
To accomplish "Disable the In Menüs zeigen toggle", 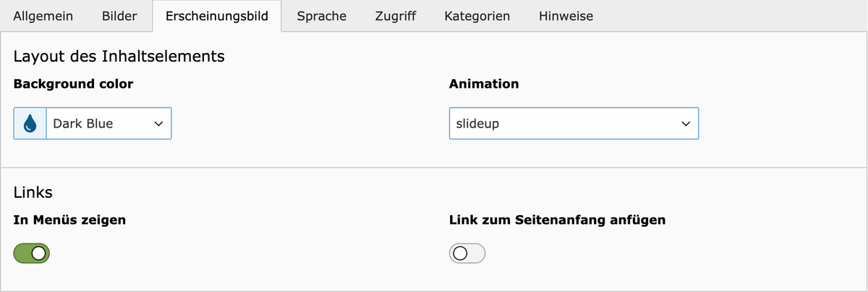I will 31,253.
